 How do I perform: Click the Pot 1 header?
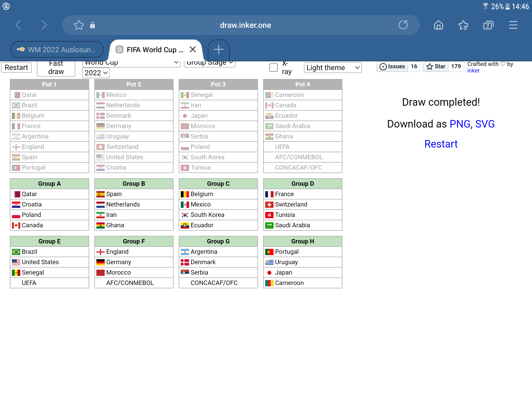[x=49, y=84]
